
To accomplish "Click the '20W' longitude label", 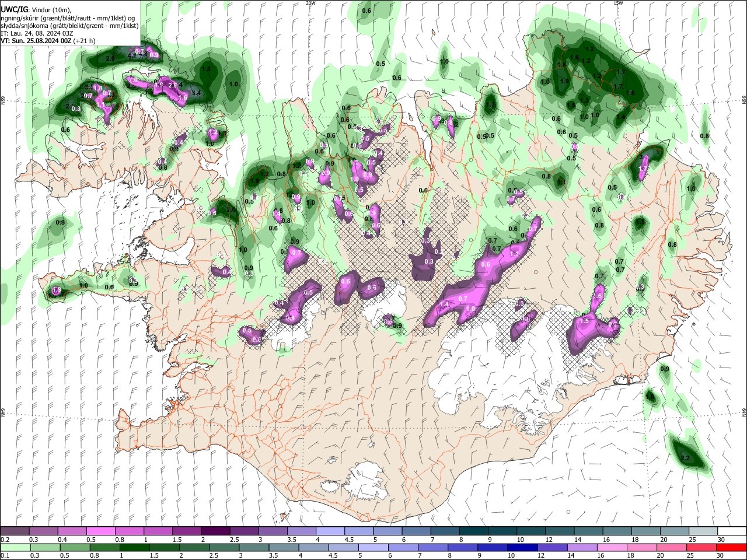I will (x=310, y=3).
